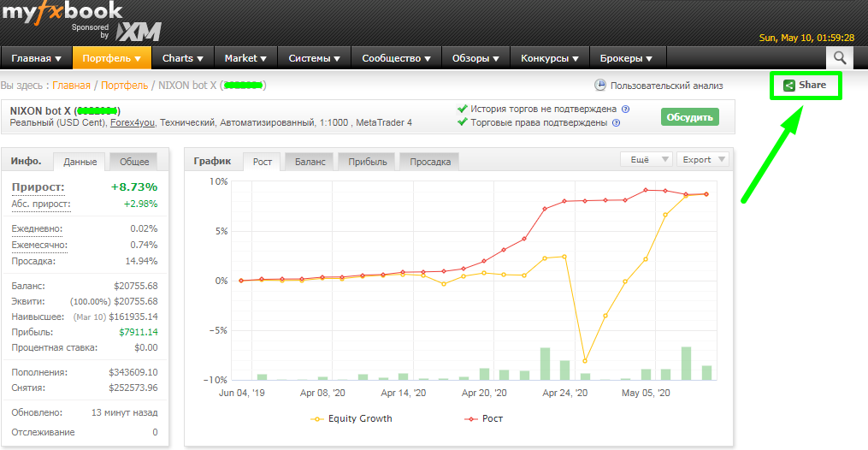Click the myfxbook logo

tap(62, 12)
